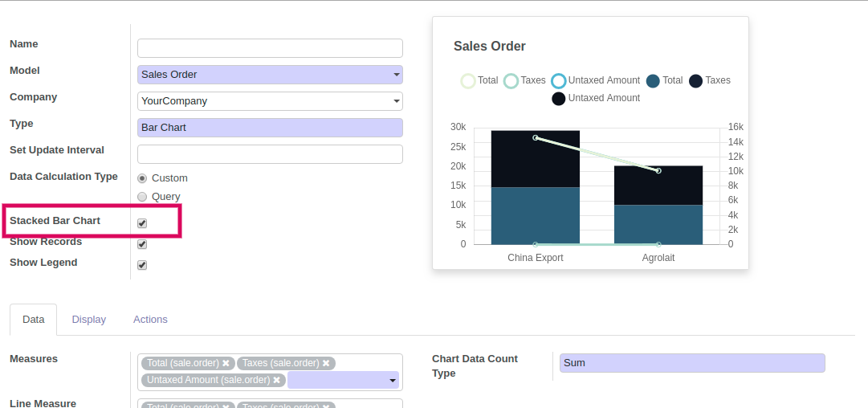
Task: Remove the Total (sale.order) tag from Measures
Action: point(226,364)
